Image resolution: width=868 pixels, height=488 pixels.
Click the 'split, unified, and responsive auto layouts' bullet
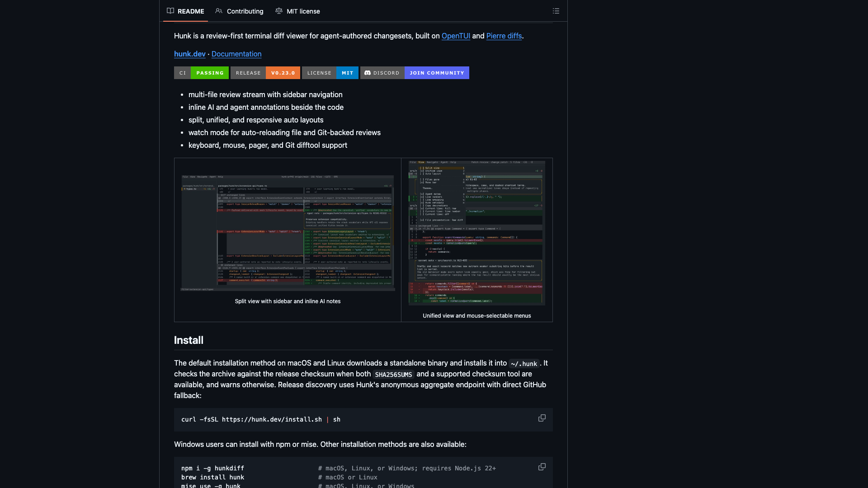[x=256, y=120]
